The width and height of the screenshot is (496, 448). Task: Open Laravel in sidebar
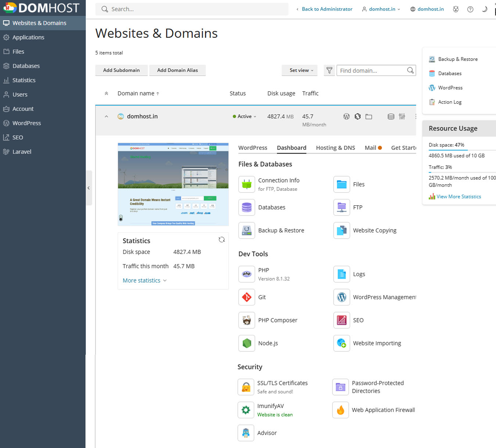[x=43, y=152]
